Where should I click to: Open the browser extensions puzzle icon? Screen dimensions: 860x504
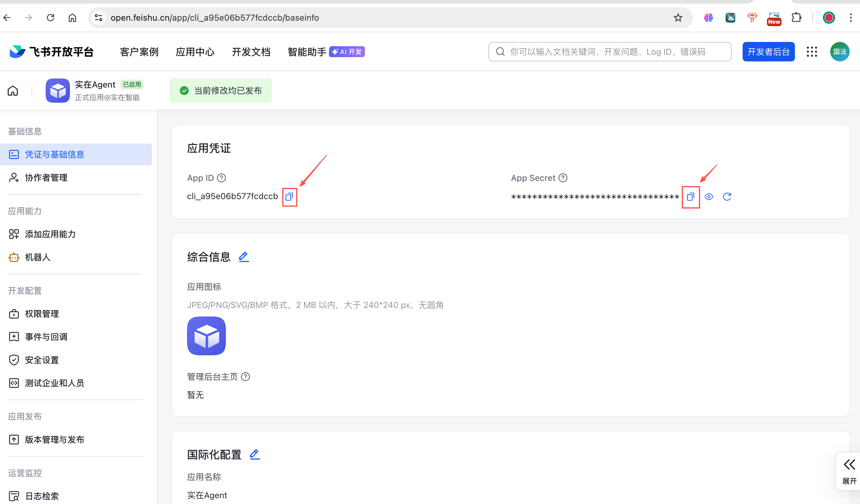click(796, 17)
